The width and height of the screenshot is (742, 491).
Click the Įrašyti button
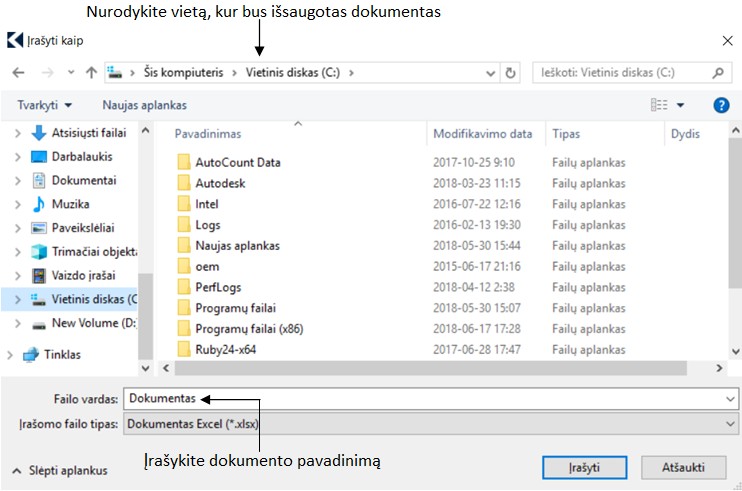point(584,467)
